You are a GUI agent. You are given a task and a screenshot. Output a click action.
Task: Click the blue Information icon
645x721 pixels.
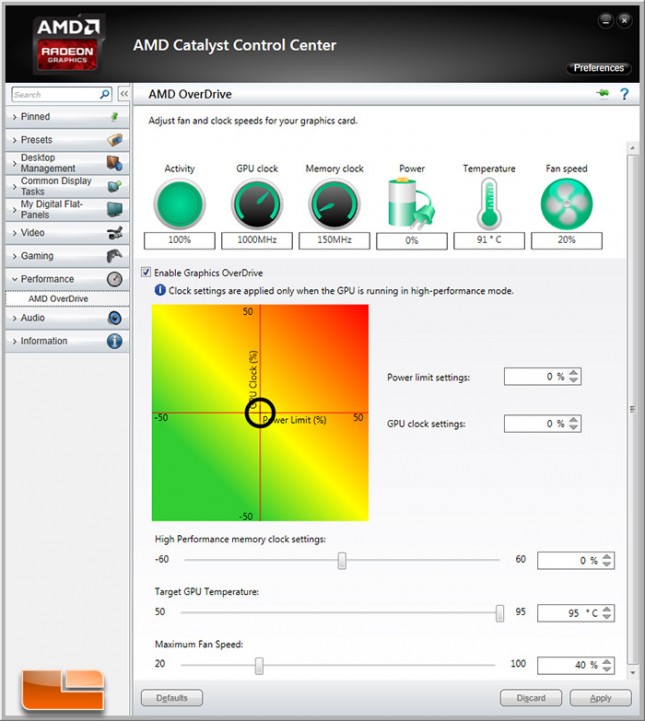pos(114,341)
